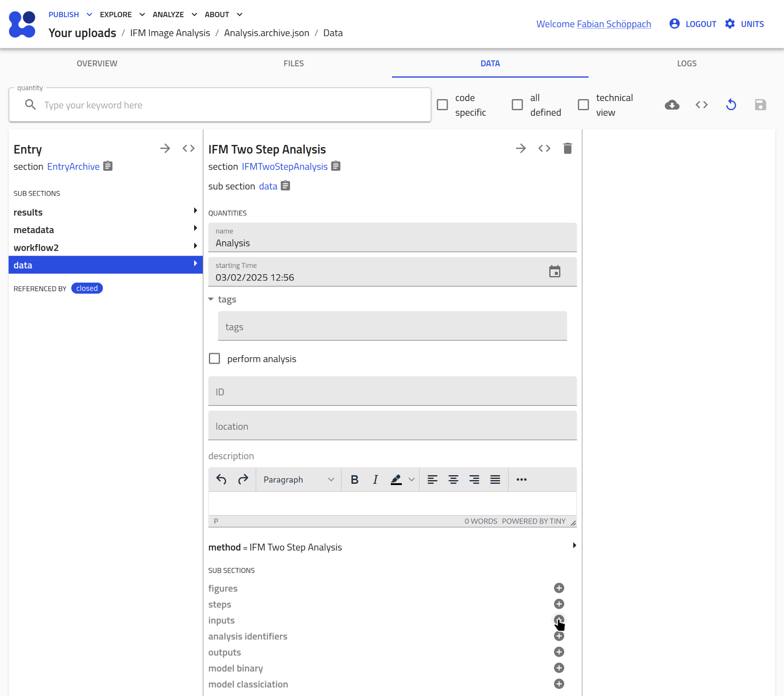The height and width of the screenshot is (696, 784).
Task: Click the cloud download icon
Action: pyautogui.click(x=672, y=105)
